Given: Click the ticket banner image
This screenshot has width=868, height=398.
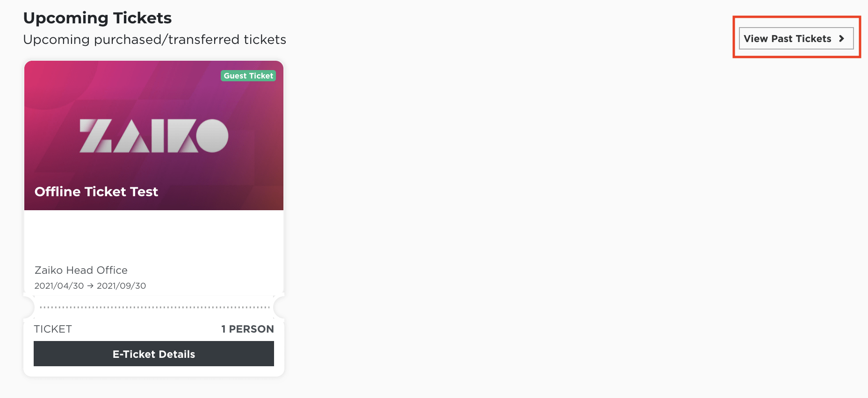Looking at the screenshot, I should point(154,135).
